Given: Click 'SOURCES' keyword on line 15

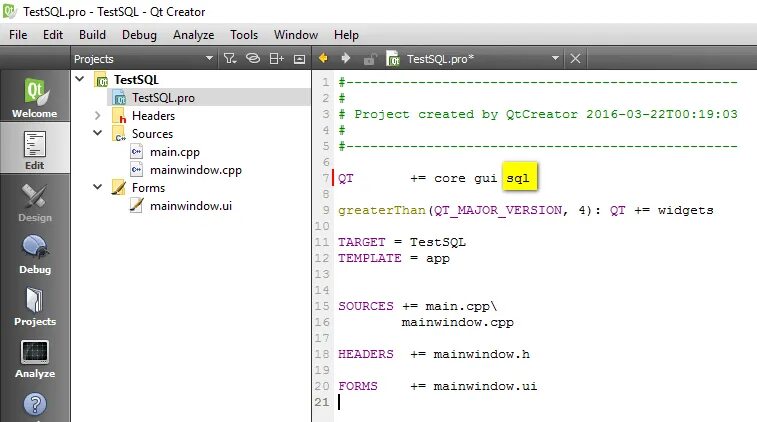Looking at the screenshot, I should tap(365, 306).
